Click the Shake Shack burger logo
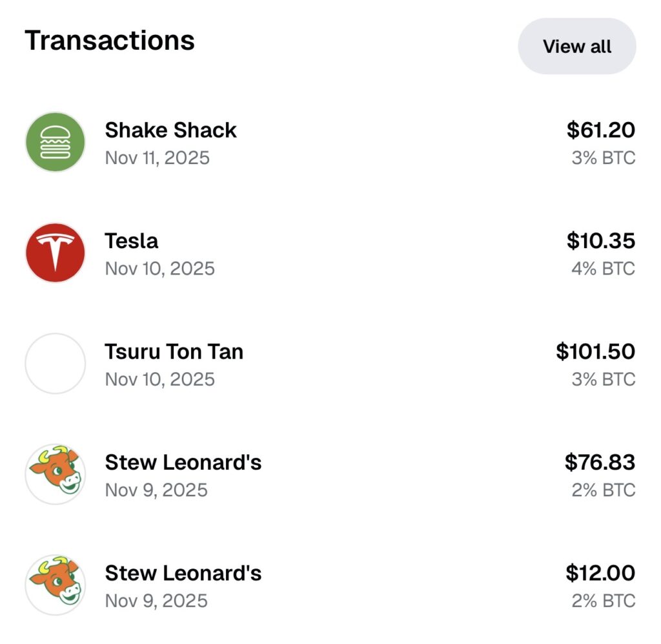This screenshot has width=661, height=644. point(55,142)
